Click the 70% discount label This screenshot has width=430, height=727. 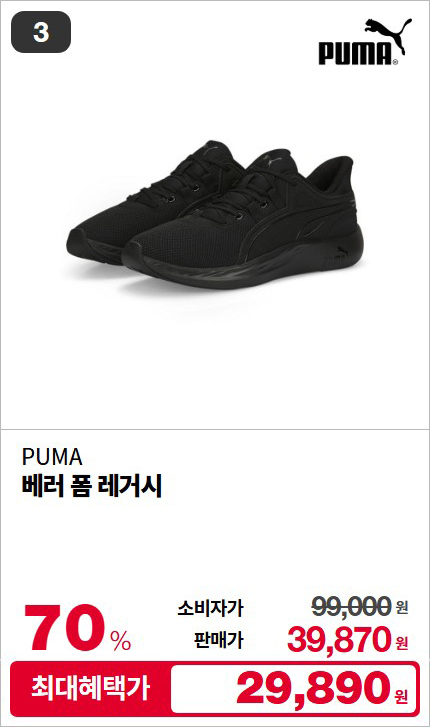[x=77, y=629]
